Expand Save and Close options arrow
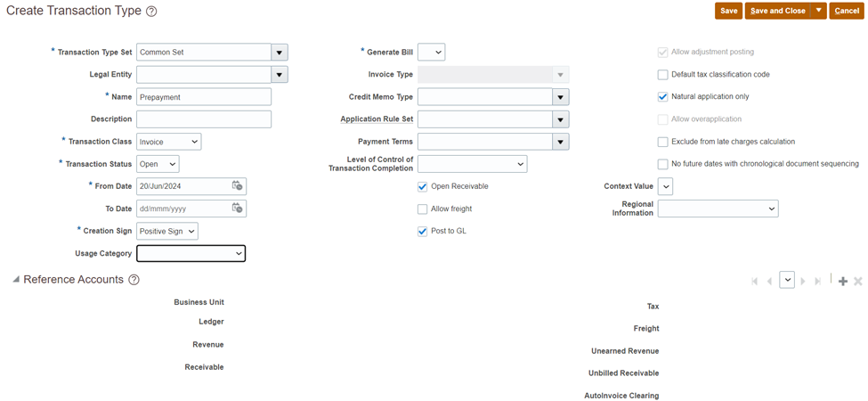868x401 pixels. pos(819,11)
